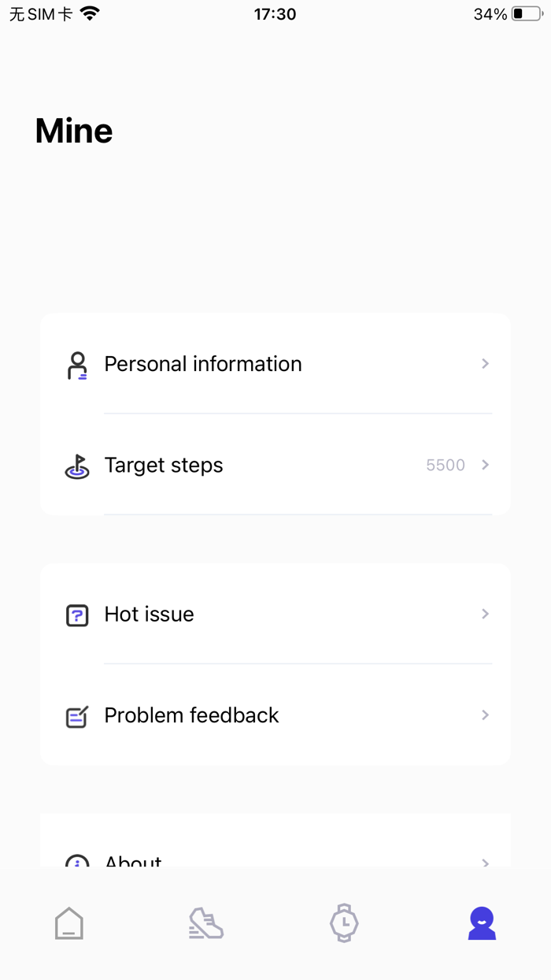Tap the Problem feedback edit icon
Viewport: 551px width, 980px height.
tap(77, 716)
